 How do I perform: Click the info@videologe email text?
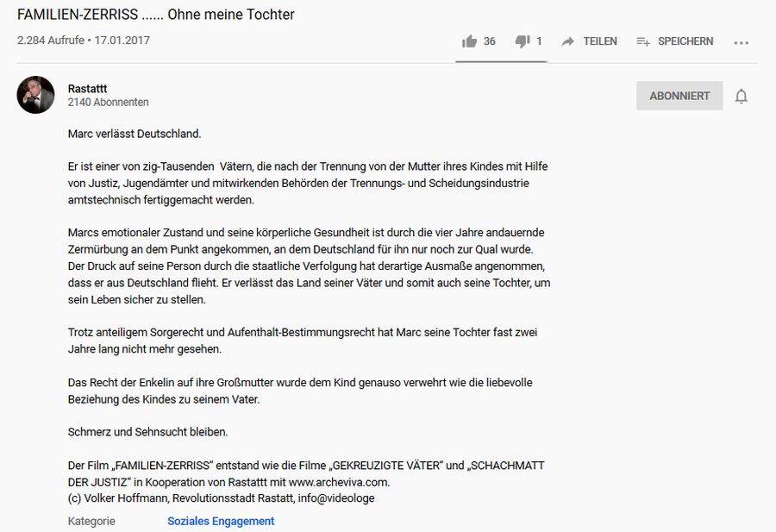pos(336,498)
